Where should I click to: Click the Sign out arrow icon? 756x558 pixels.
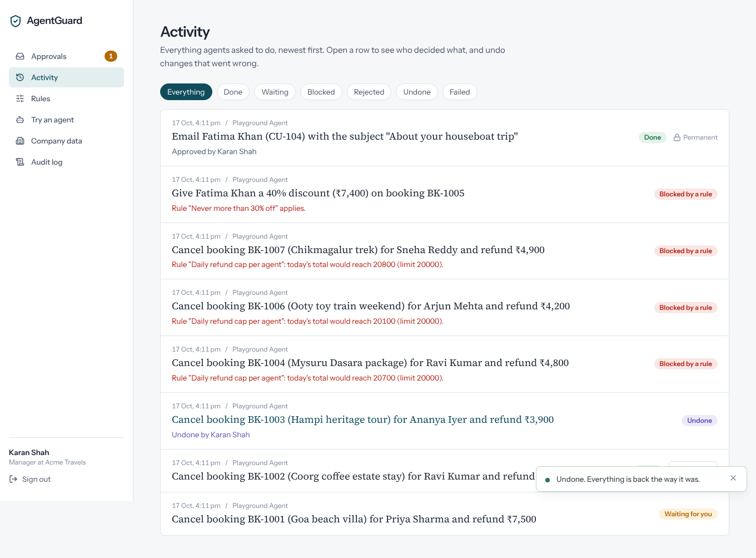(13, 479)
